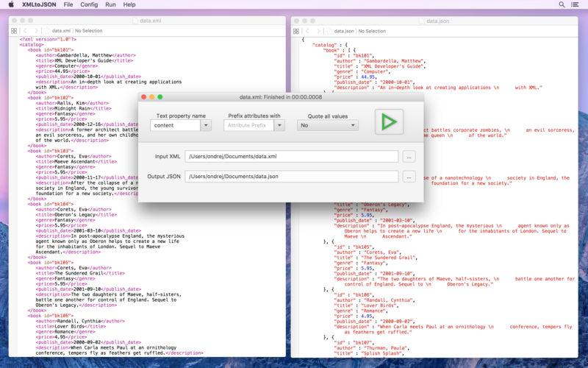This screenshot has height=368, width=588.
Task: Click the "Lover Birds" title in data.json
Action: click(x=379, y=305)
